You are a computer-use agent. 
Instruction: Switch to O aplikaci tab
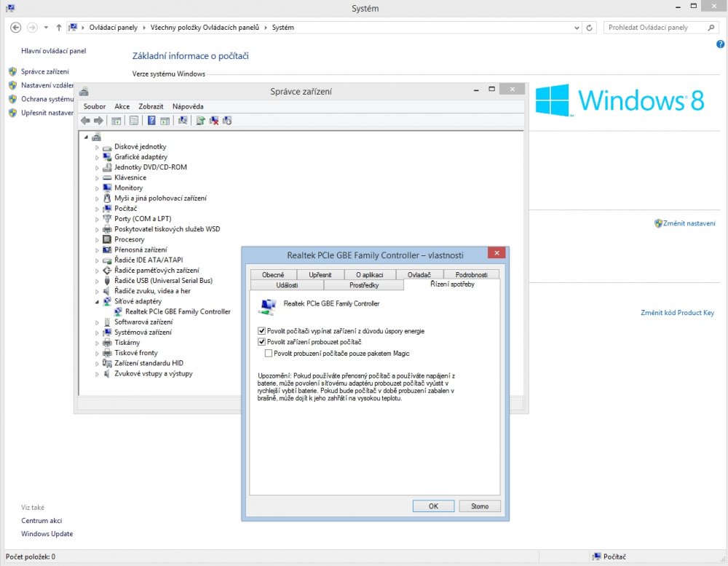click(x=370, y=275)
